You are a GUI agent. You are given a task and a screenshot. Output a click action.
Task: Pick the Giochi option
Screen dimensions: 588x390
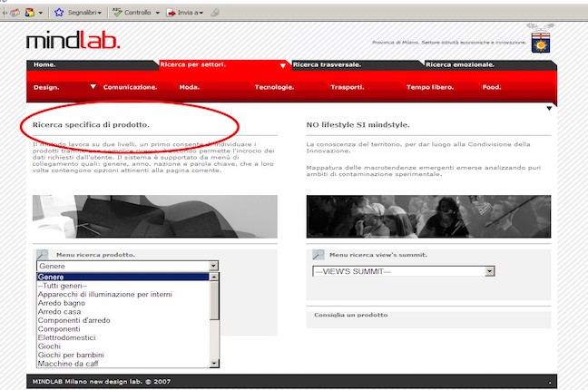point(123,346)
